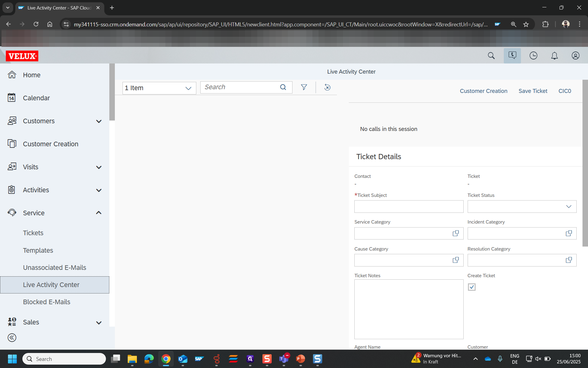The image size is (588, 368).
Task: Open a new browser tab
Action: click(x=112, y=8)
